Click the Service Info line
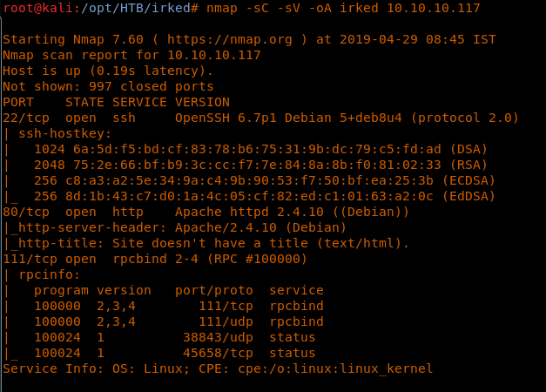Image resolution: width=546 pixels, height=392 pixels. pos(218,368)
